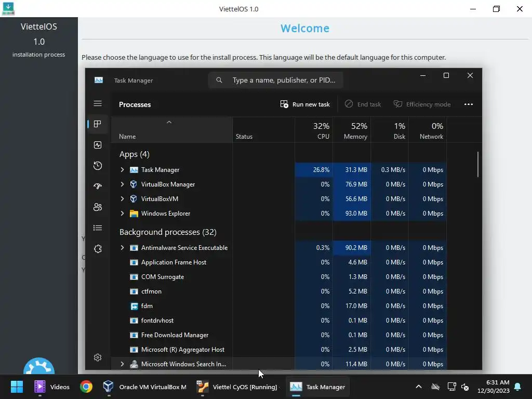Open the notification bell in the taskbar

(x=518, y=387)
